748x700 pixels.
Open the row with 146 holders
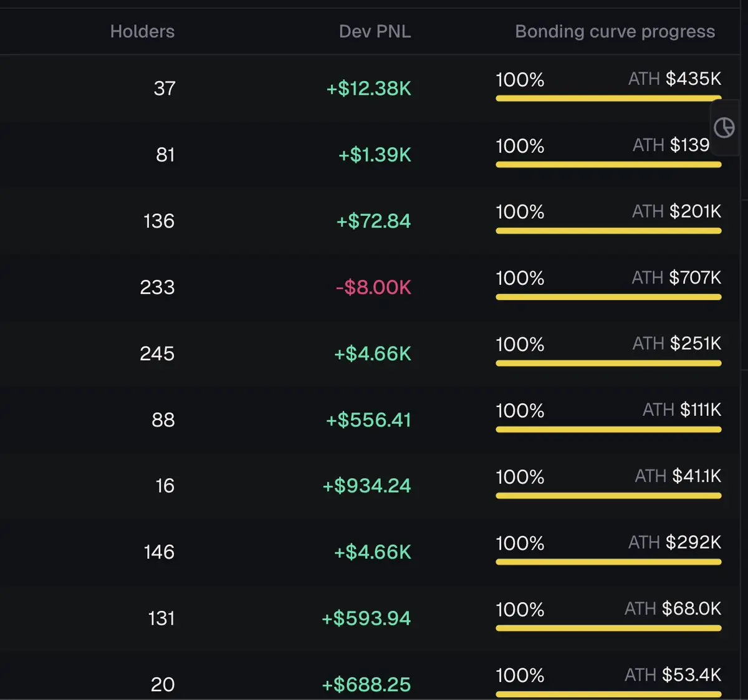[374, 552]
